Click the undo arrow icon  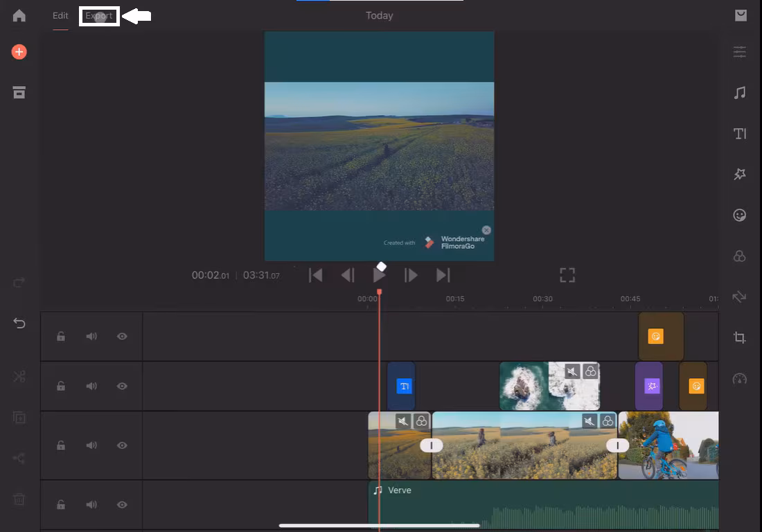click(x=19, y=323)
